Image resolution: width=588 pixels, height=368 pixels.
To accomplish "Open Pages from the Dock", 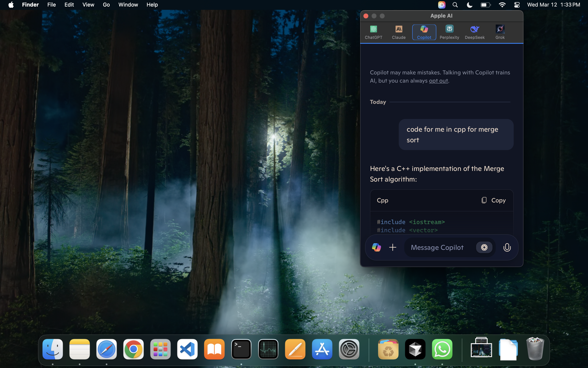I will 295,349.
